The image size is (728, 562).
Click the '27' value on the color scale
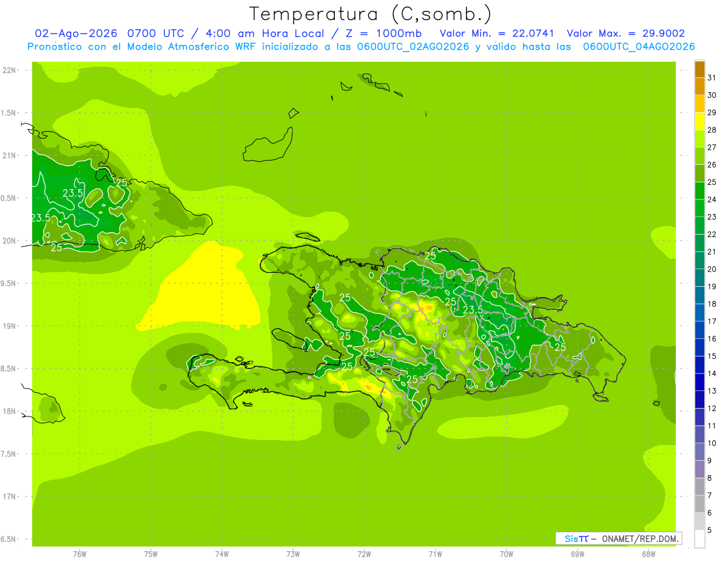click(712, 147)
